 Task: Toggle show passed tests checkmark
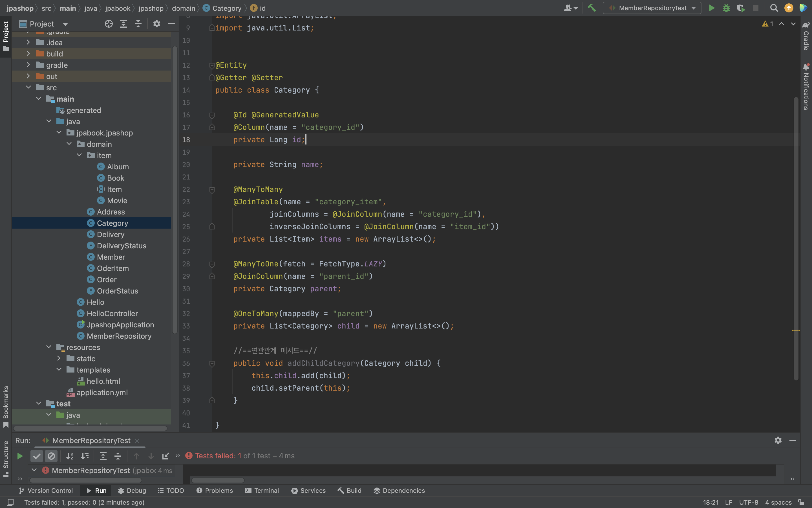tap(37, 456)
